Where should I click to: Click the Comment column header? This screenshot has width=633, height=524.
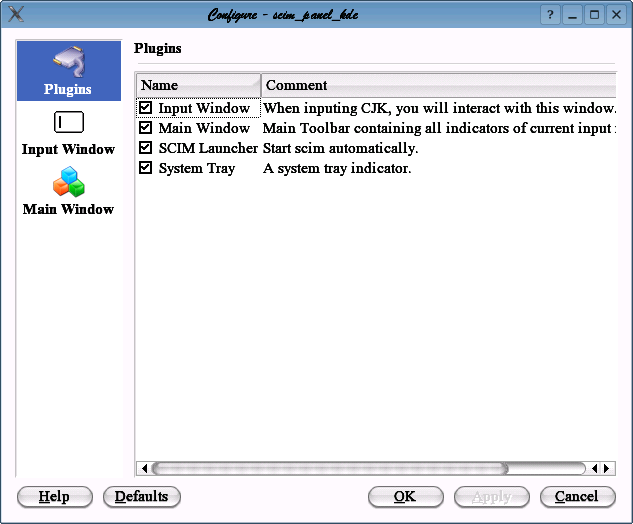[438, 86]
